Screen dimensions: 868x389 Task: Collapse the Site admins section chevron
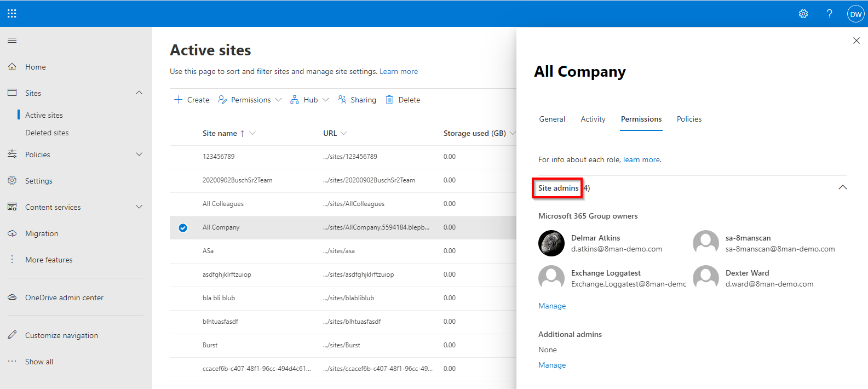pos(843,187)
